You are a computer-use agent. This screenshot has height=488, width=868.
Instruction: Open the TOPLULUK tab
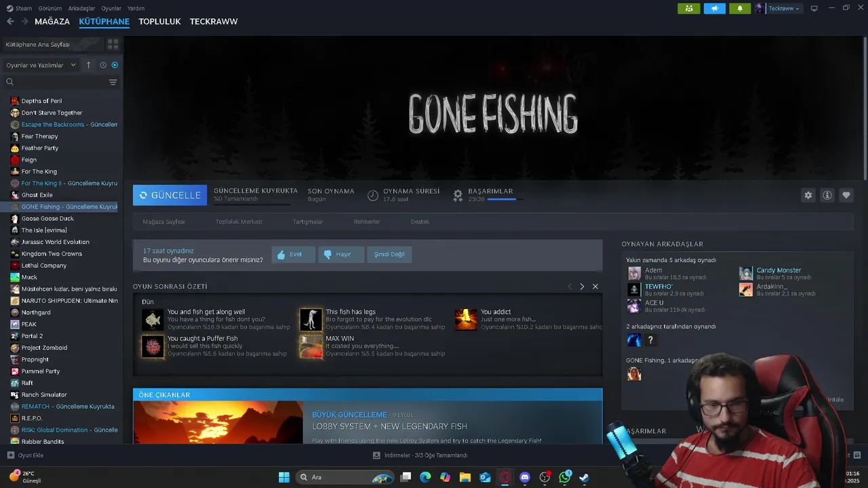159,21
